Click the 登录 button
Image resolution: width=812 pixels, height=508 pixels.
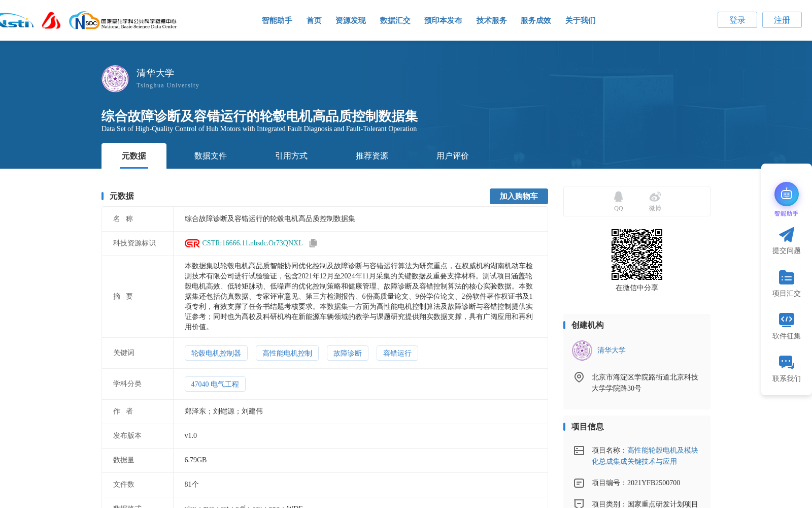pos(737,20)
